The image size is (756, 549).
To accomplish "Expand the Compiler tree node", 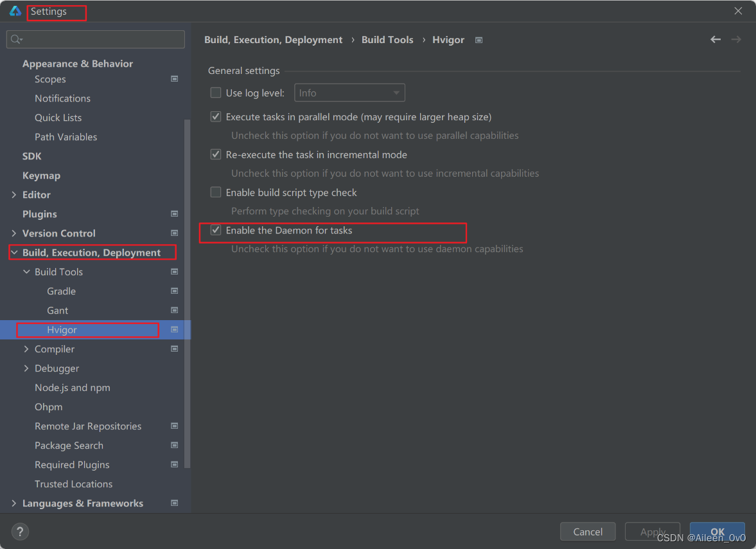I will click(x=26, y=349).
